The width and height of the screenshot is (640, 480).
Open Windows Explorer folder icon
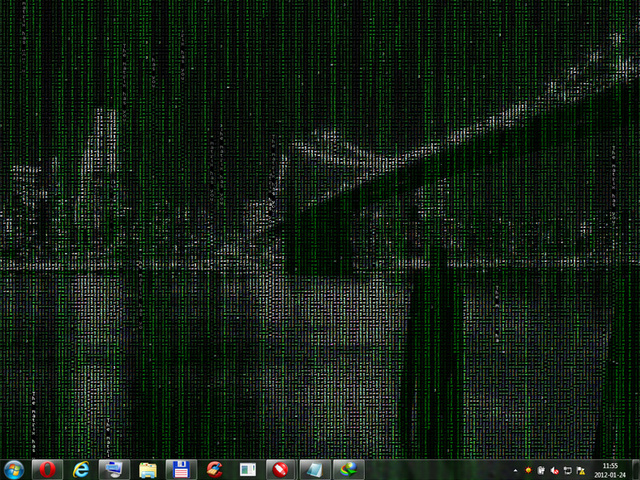click(x=148, y=469)
